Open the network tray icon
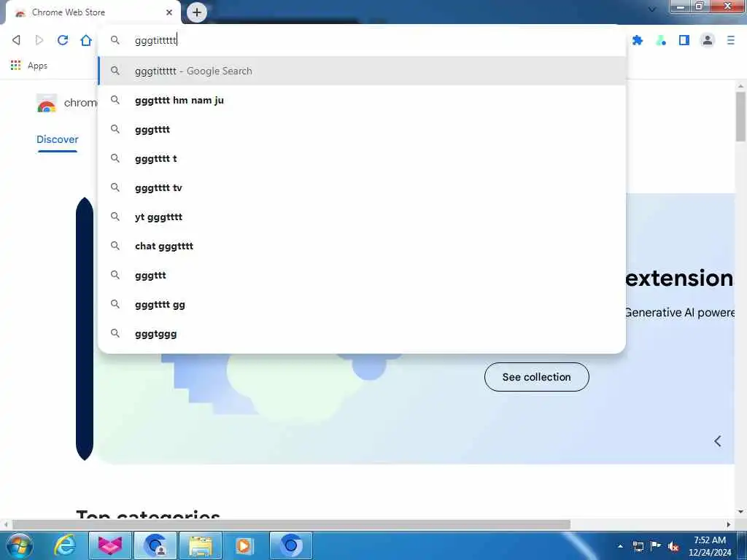This screenshot has width=747, height=560. coord(638,546)
